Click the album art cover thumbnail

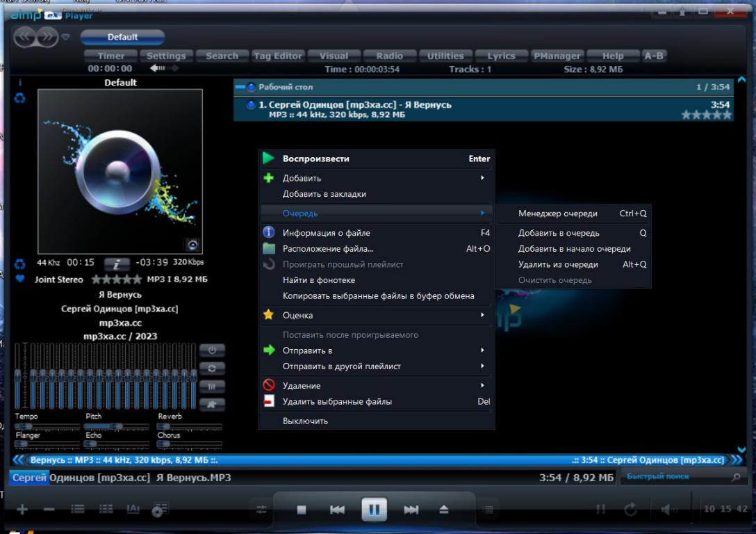[120, 171]
